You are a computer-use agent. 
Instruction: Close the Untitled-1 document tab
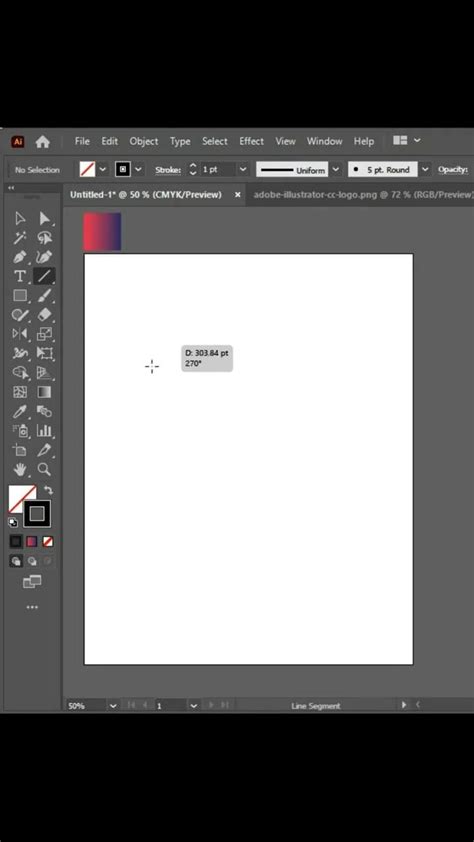237,194
